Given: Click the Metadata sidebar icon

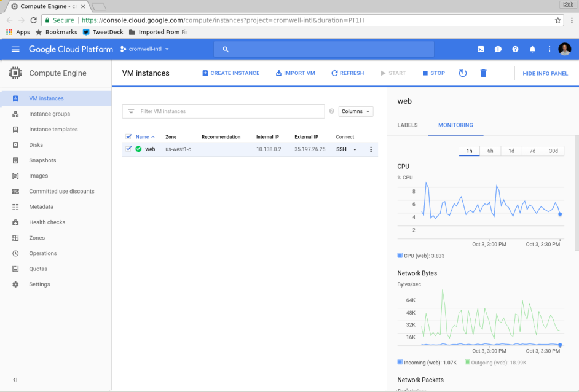Looking at the screenshot, I should click(x=15, y=207).
